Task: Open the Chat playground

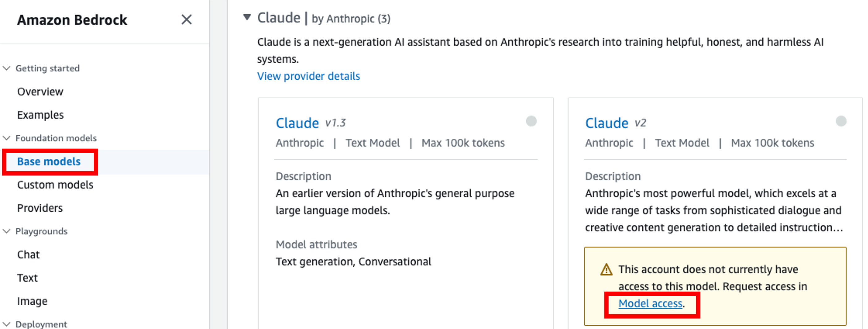Action: (28, 254)
